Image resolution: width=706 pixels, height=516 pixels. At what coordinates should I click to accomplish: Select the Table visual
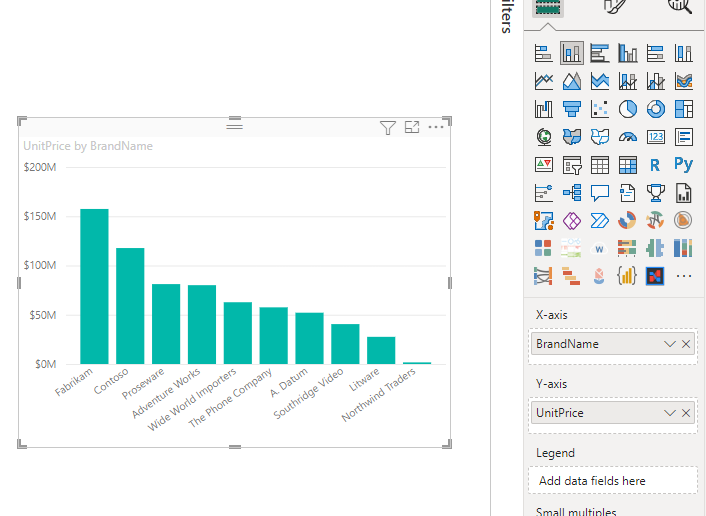click(x=600, y=165)
